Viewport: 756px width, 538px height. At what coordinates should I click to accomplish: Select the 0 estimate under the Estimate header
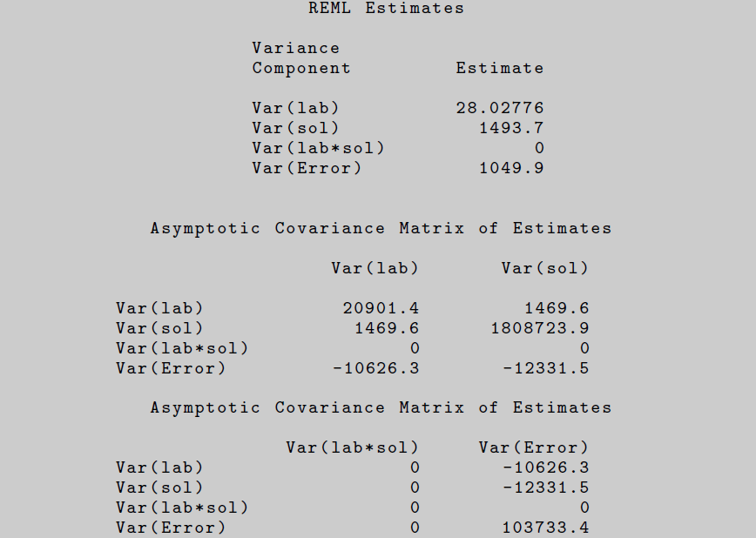click(539, 148)
